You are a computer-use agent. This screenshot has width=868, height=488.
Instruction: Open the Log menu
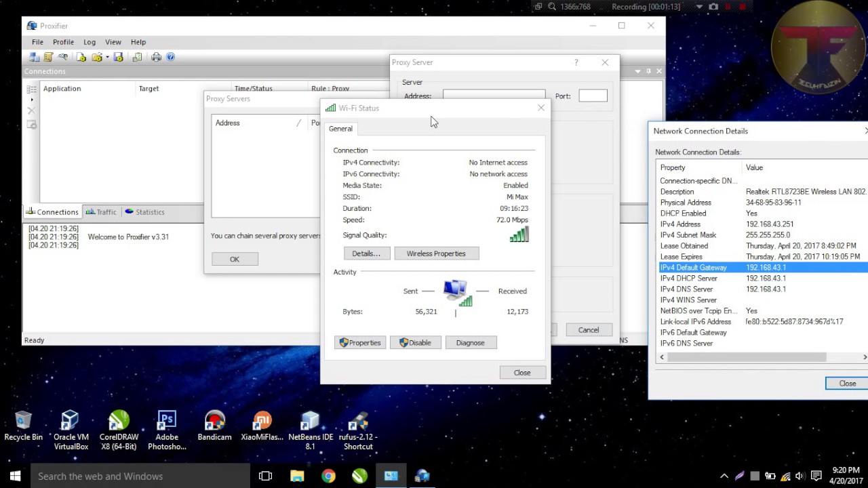coord(90,42)
